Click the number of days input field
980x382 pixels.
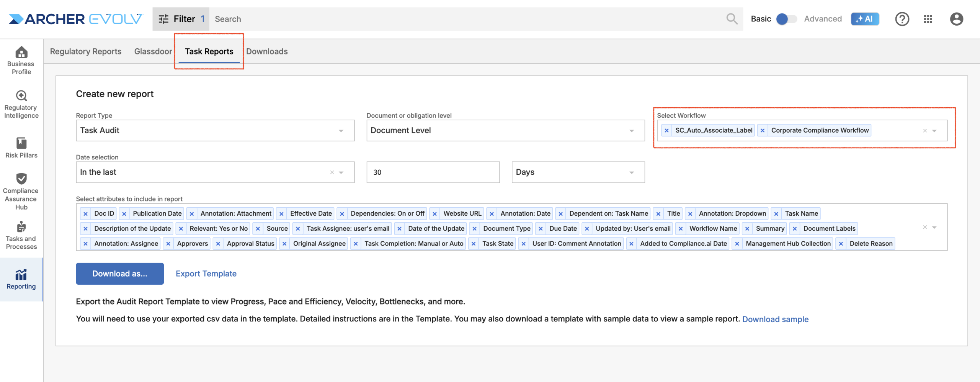(x=433, y=172)
